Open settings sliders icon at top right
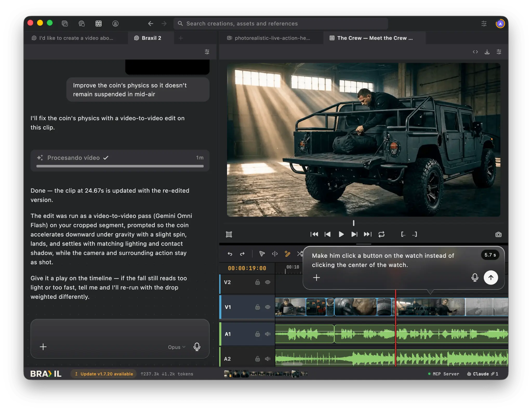The width and height of the screenshot is (532, 411). coord(484,24)
